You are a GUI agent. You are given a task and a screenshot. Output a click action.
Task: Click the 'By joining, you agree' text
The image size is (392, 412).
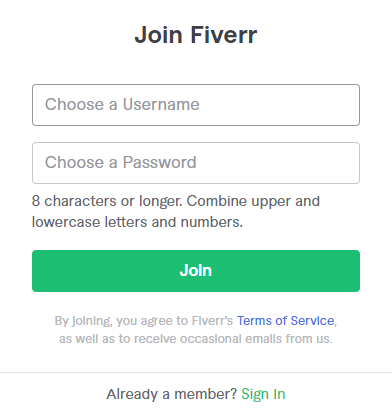tap(144, 321)
